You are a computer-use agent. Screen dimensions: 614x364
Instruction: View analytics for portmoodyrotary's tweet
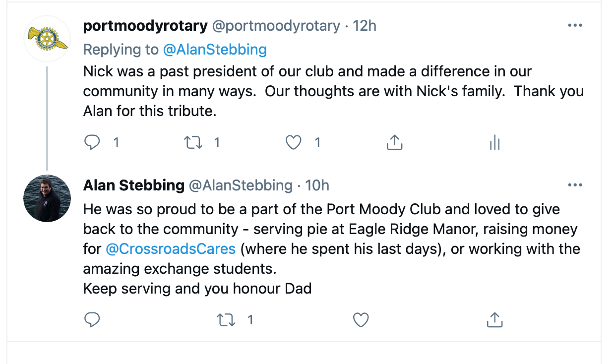(x=494, y=143)
